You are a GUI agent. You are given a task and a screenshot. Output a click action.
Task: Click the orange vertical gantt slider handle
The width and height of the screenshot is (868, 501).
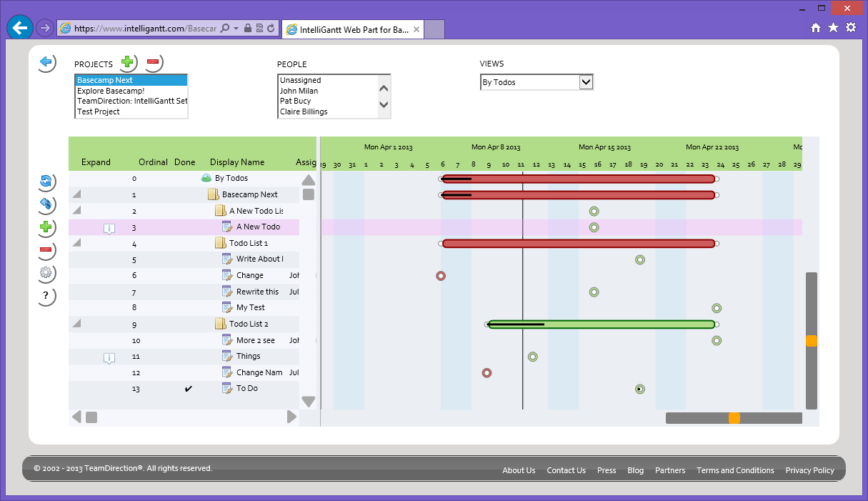tap(812, 342)
